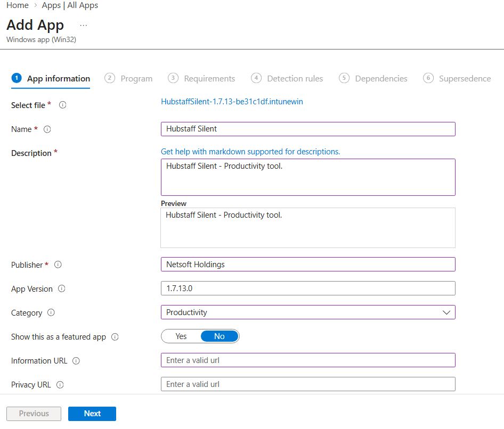Select No on featured app toggle

(x=219, y=336)
